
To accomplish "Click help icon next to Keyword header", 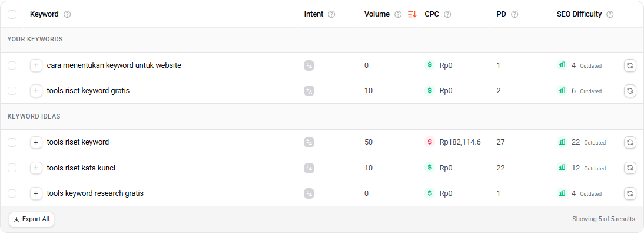I will point(67,14).
